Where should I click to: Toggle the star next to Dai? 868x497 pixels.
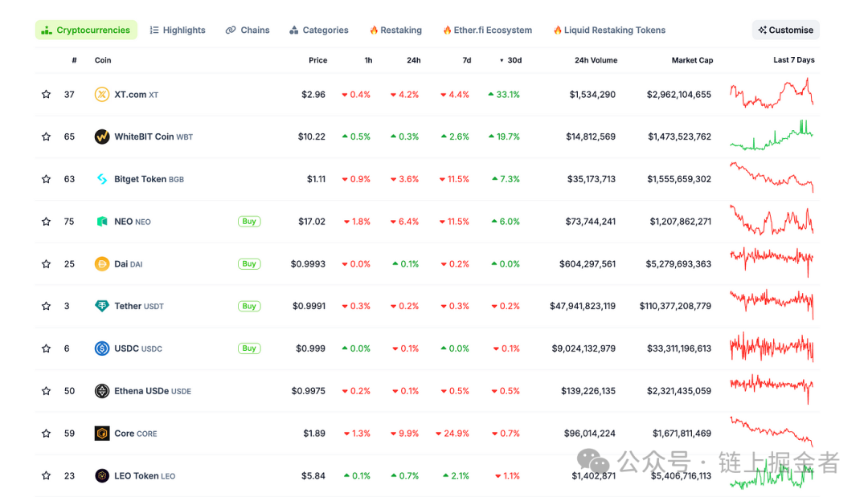click(x=46, y=264)
